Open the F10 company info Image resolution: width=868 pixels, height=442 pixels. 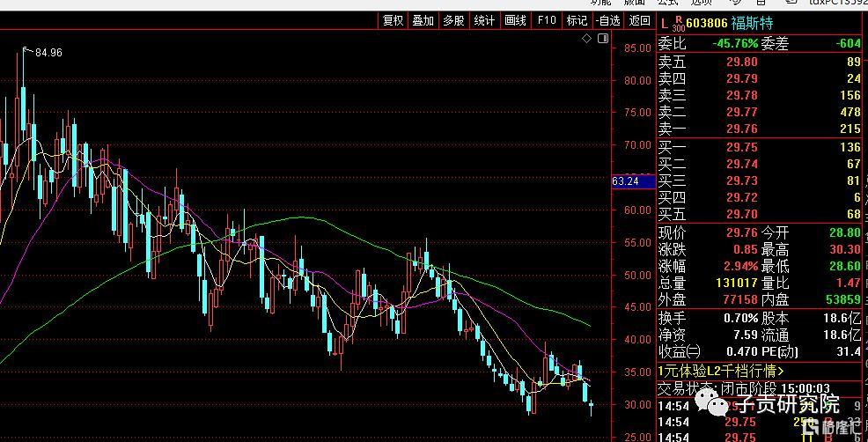coord(546,20)
